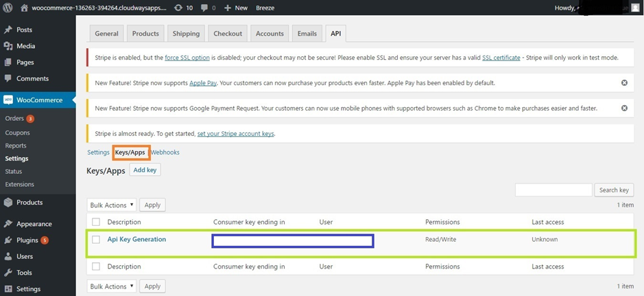Switch to the Accounts settings tab
This screenshot has width=644, height=296.
point(270,34)
